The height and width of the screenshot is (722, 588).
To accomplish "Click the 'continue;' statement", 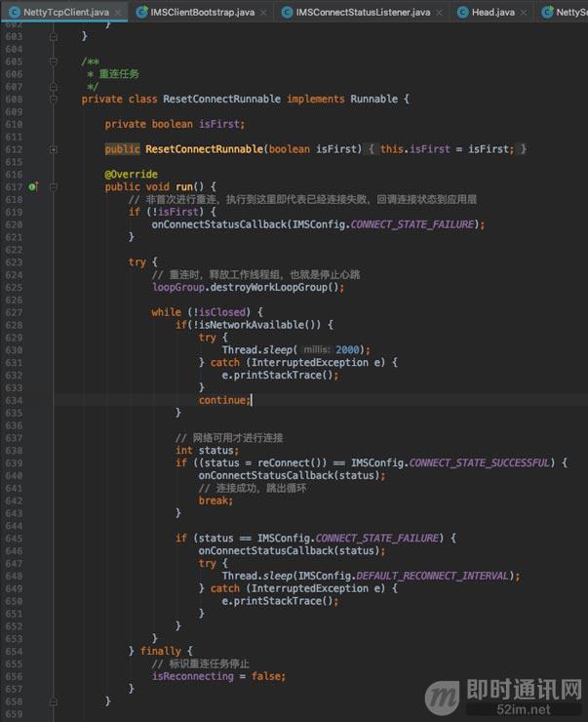I will 224,400.
